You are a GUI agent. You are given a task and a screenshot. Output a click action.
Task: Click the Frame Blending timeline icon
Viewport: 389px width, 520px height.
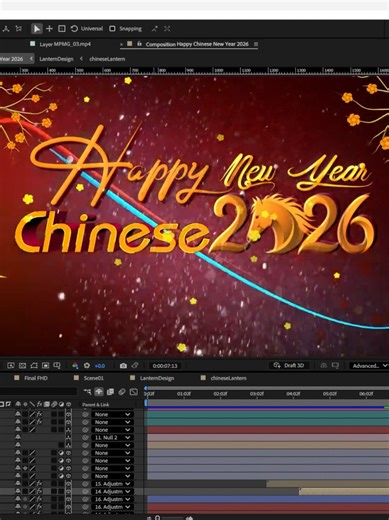click(110, 392)
